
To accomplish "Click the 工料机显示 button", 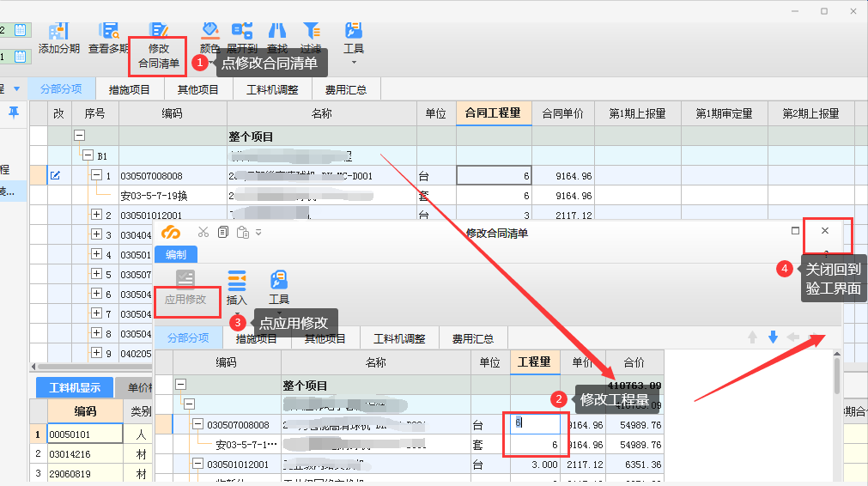I will coord(75,387).
